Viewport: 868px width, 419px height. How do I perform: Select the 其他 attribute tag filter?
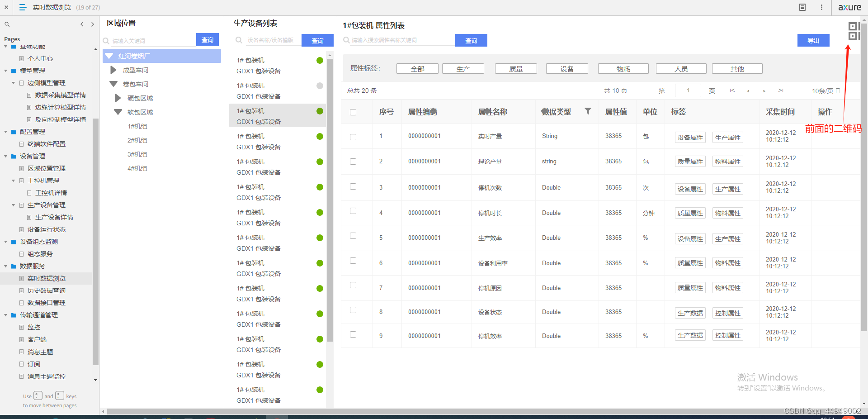point(737,69)
